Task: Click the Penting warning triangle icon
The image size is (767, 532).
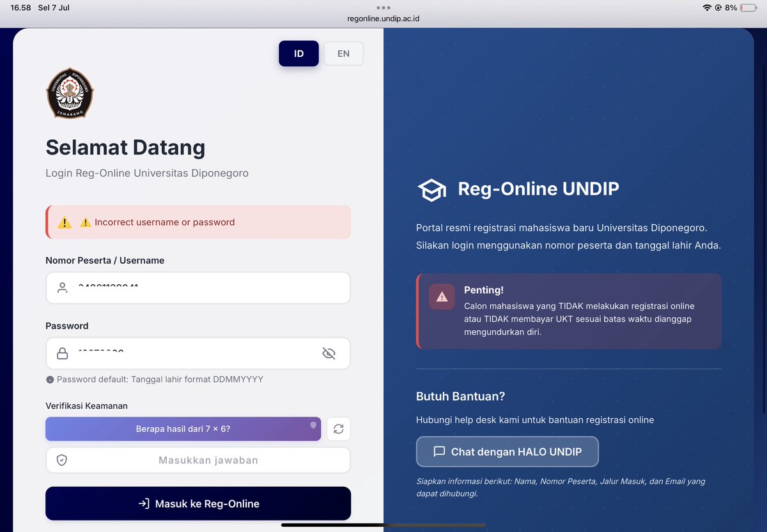Action: [x=442, y=297]
